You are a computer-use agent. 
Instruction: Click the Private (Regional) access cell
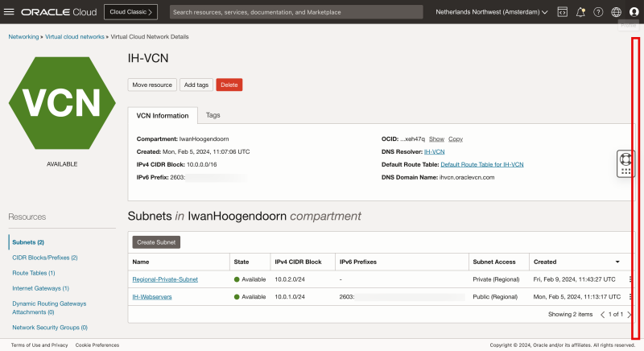point(496,279)
